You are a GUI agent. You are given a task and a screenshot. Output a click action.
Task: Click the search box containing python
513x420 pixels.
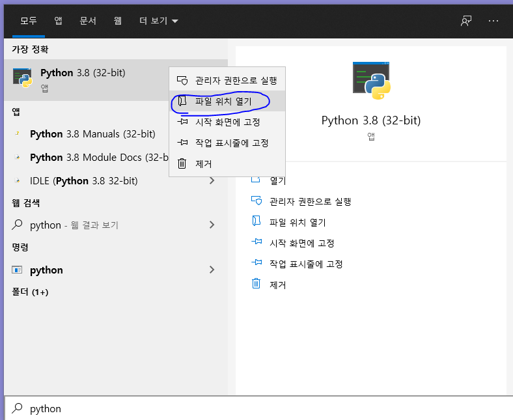258,408
